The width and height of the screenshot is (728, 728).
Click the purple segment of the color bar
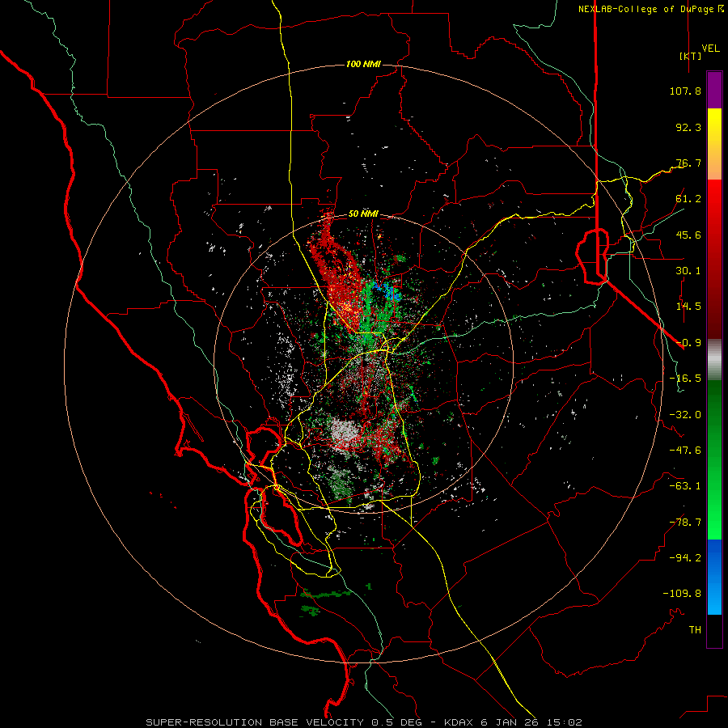pos(714,90)
